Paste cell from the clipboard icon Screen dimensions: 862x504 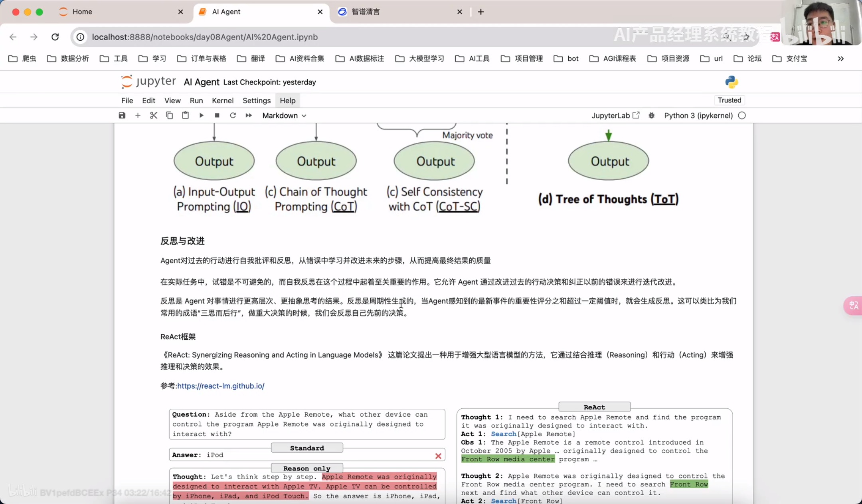185,116
